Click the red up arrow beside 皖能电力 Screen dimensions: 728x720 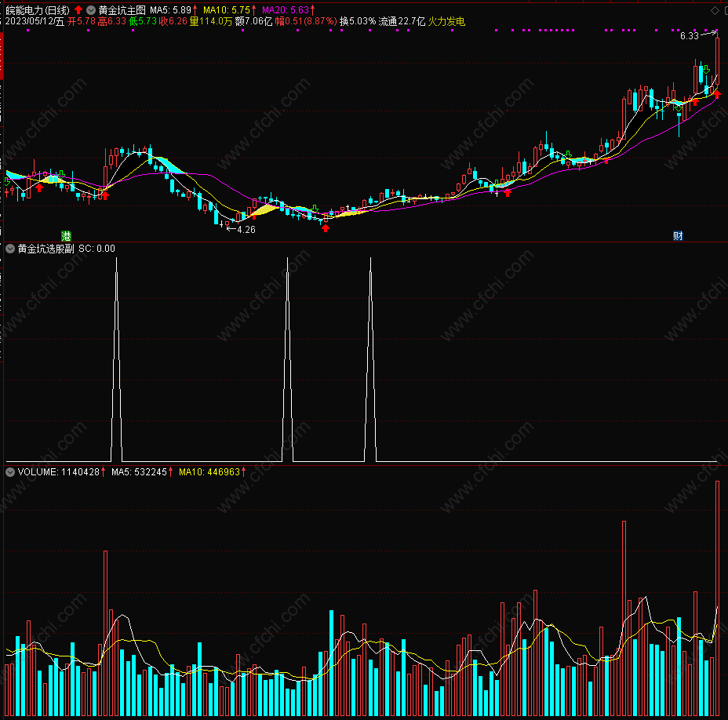click(x=78, y=9)
